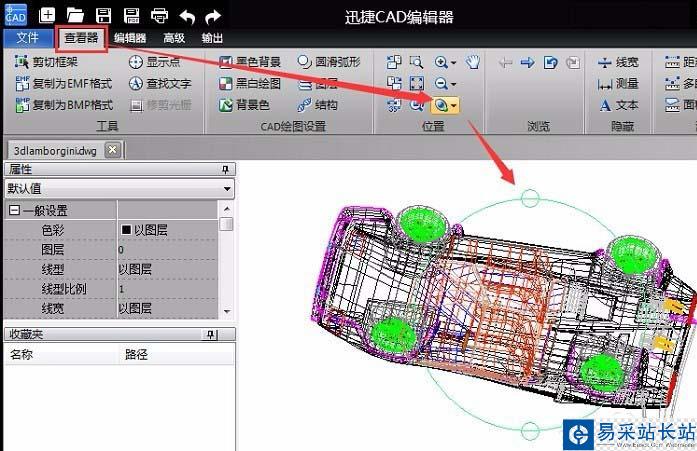This screenshot has width=697, height=451.
Task: Open the 高级 tab
Action: (x=174, y=38)
